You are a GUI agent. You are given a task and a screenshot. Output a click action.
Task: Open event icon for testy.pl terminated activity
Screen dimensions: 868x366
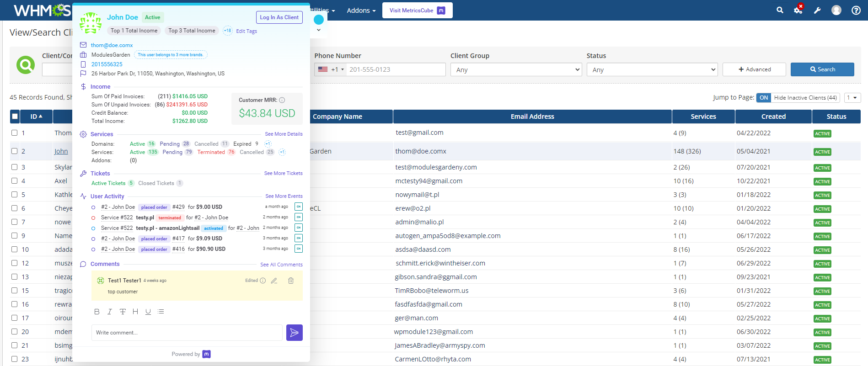tap(299, 217)
